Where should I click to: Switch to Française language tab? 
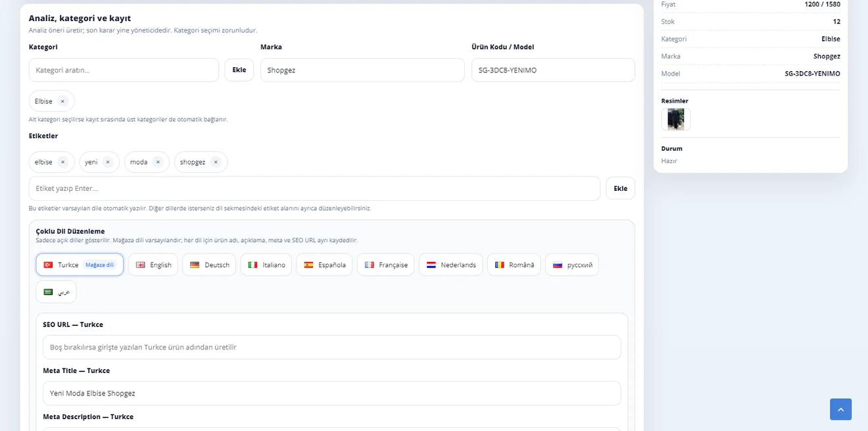tap(386, 265)
